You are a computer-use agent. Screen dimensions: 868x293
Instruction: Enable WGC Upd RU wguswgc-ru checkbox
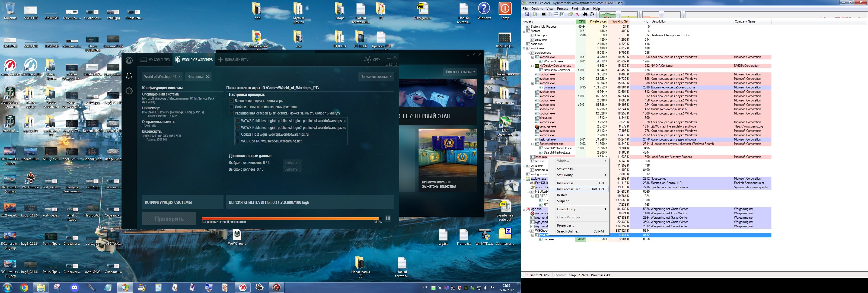coord(238,141)
